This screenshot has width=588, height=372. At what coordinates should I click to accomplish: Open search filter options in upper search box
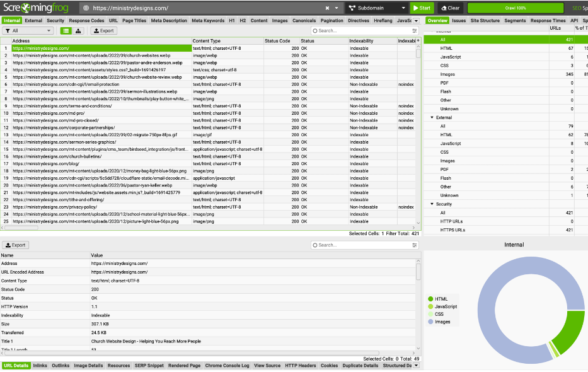point(415,30)
